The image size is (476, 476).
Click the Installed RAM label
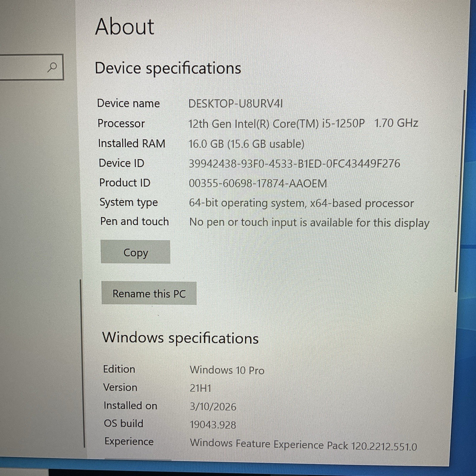coord(131,143)
